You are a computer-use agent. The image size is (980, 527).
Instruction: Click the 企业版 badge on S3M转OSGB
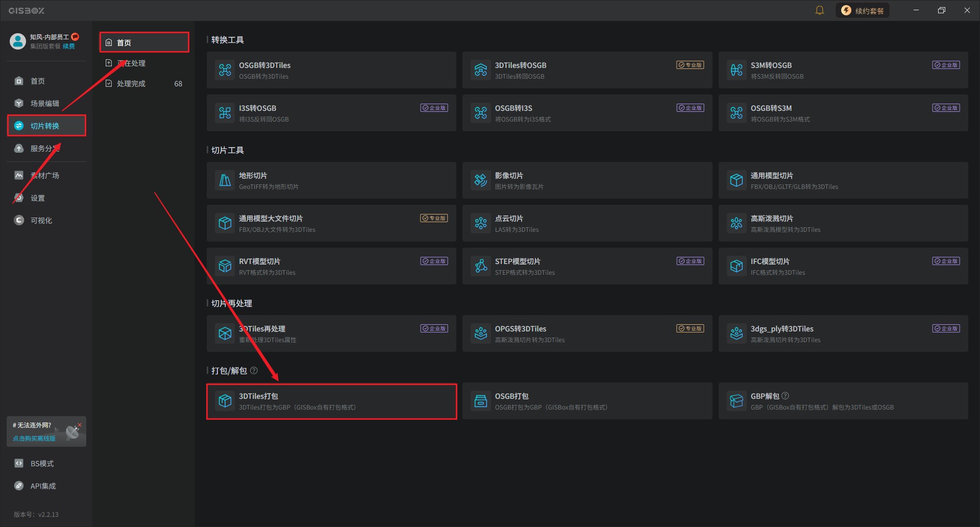[x=946, y=65]
